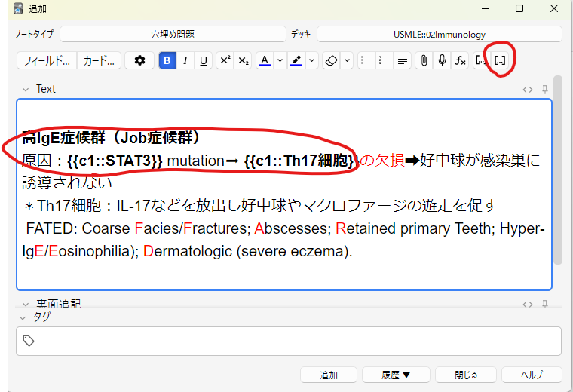The height and width of the screenshot is (392, 573).
Task: Click the same-number cloze deletion icon
Action: (500, 60)
